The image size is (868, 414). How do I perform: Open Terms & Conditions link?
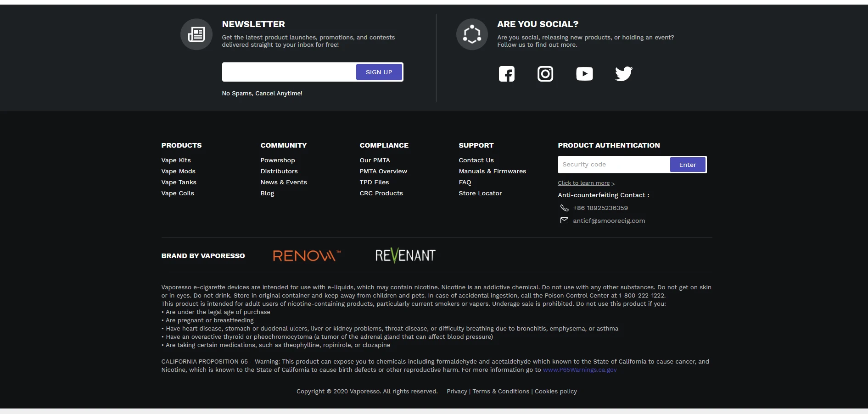coord(501,391)
